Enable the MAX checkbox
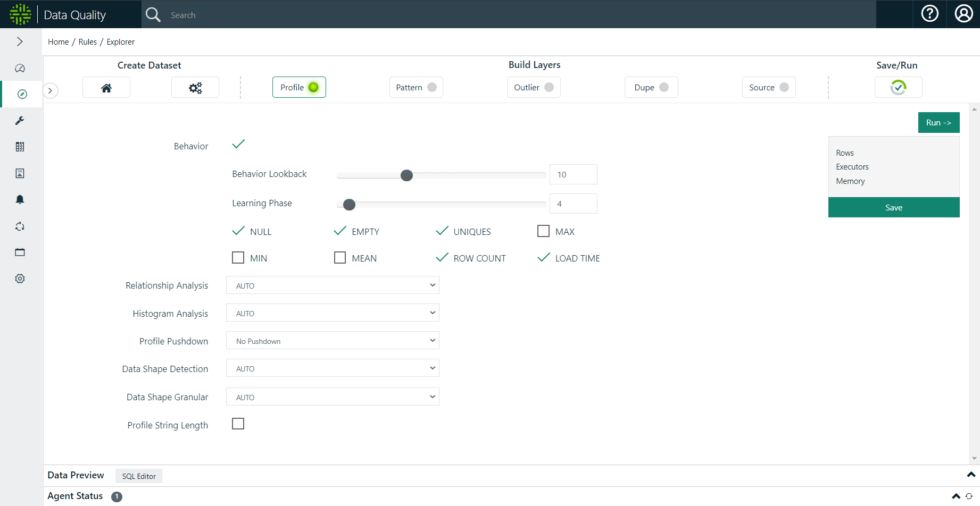The width and height of the screenshot is (980, 506). (543, 231)
